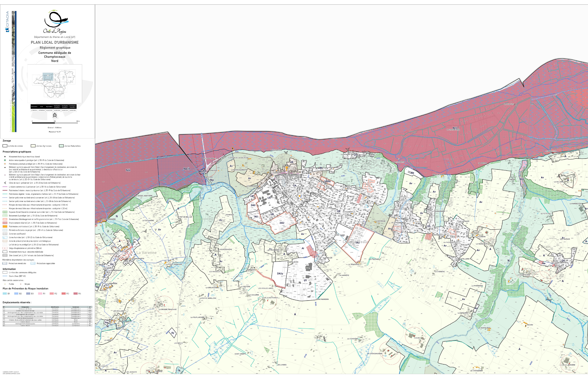Click the Zones Agricoles legend box
This screenshot has height=380, width=588.
tap(33, 146)
